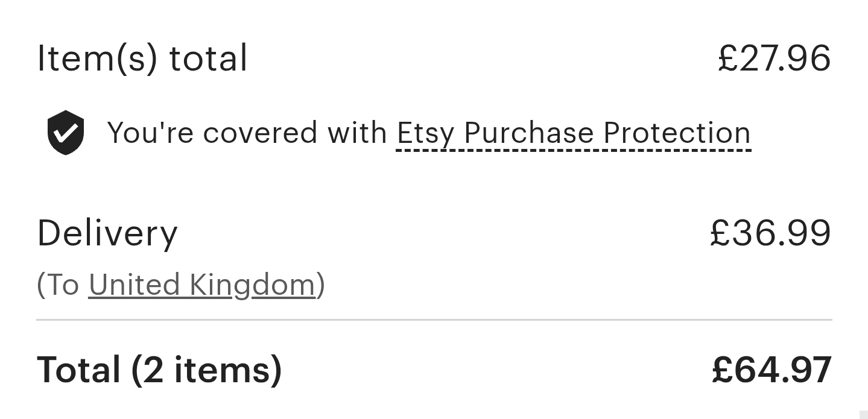Click the "(To" text before United Kingdom
Viewport: 868px width, 419px height.
click(58, 285)
